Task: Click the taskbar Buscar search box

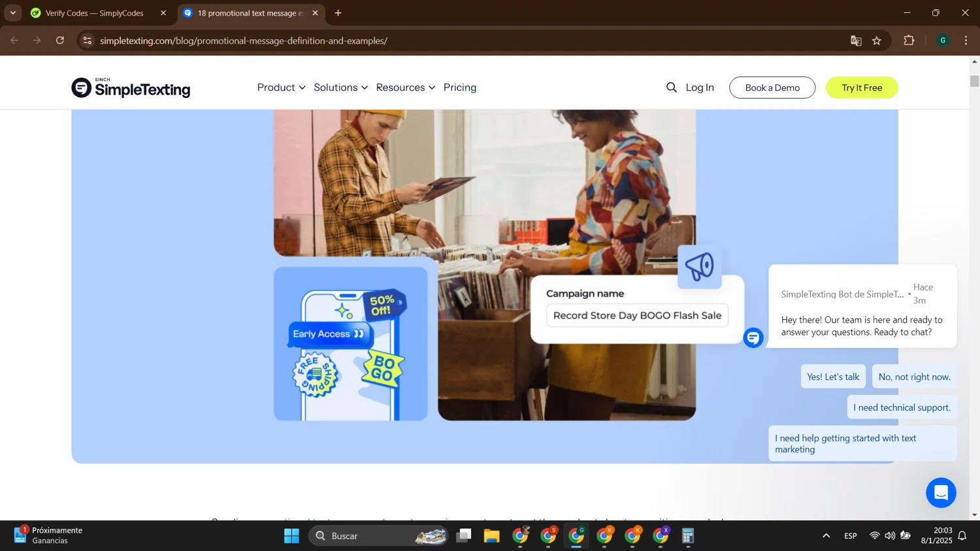Action: pos(378,536)
